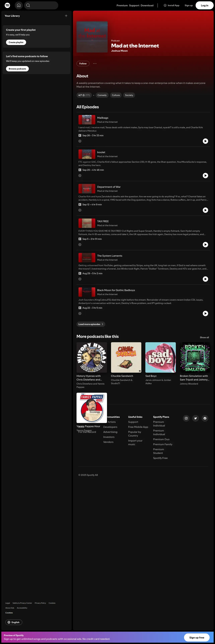The image size is (215, 644).
Task: Go to Home via house icon
Action: (19, 5)
